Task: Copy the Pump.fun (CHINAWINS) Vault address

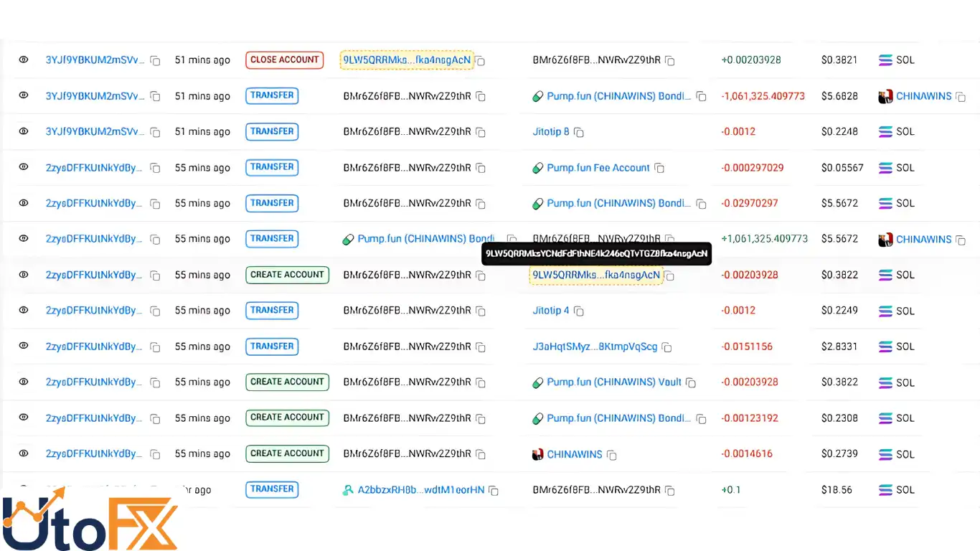Action: pyautogui.click(x=691, y=383)
